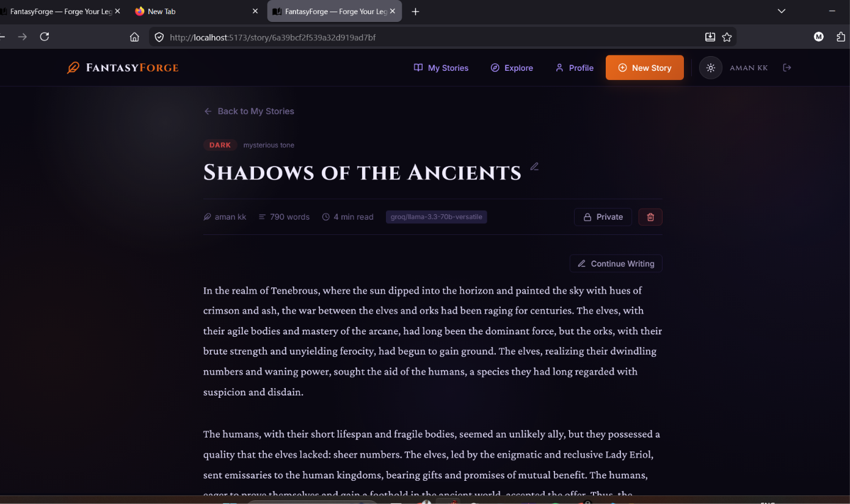Click the FantasyForge feather logo
The width and height of the screenshot is (850, 504).
123,68
